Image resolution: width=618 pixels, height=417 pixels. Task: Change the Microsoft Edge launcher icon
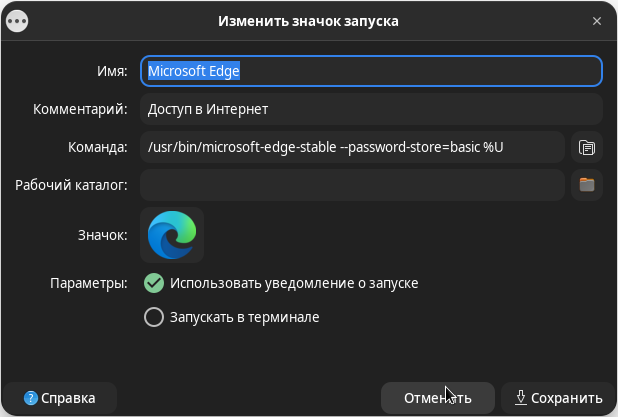172,235
